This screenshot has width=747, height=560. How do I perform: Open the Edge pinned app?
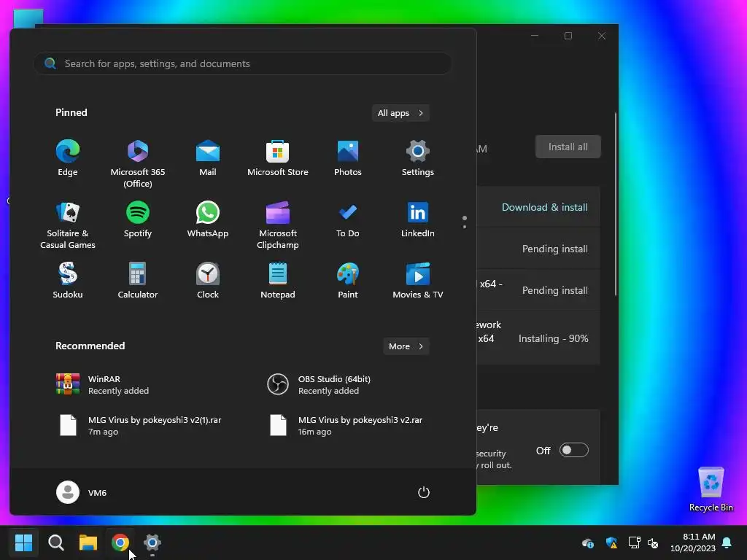tap(68, 158)
